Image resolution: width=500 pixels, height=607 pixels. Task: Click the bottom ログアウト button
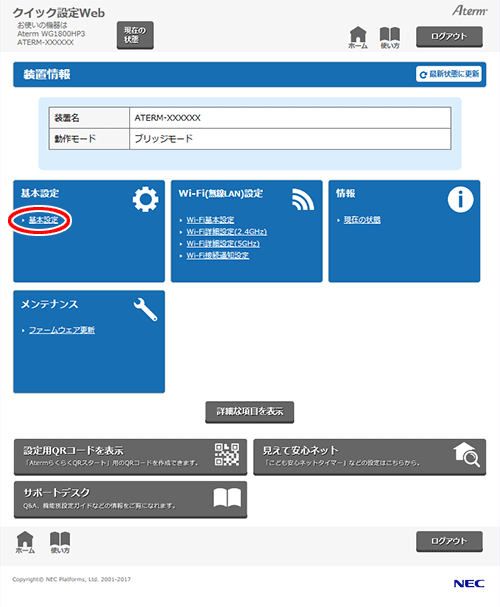(x=449, y=541)
